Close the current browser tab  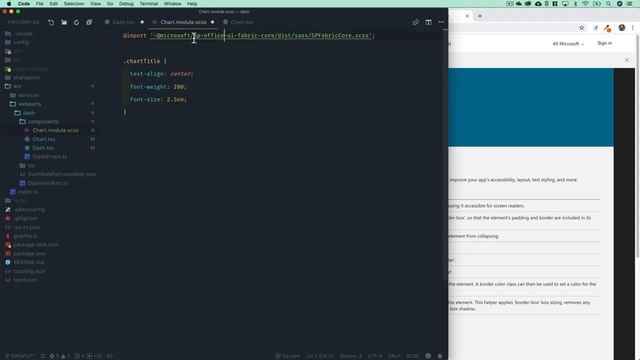click(x=467, y=16)
